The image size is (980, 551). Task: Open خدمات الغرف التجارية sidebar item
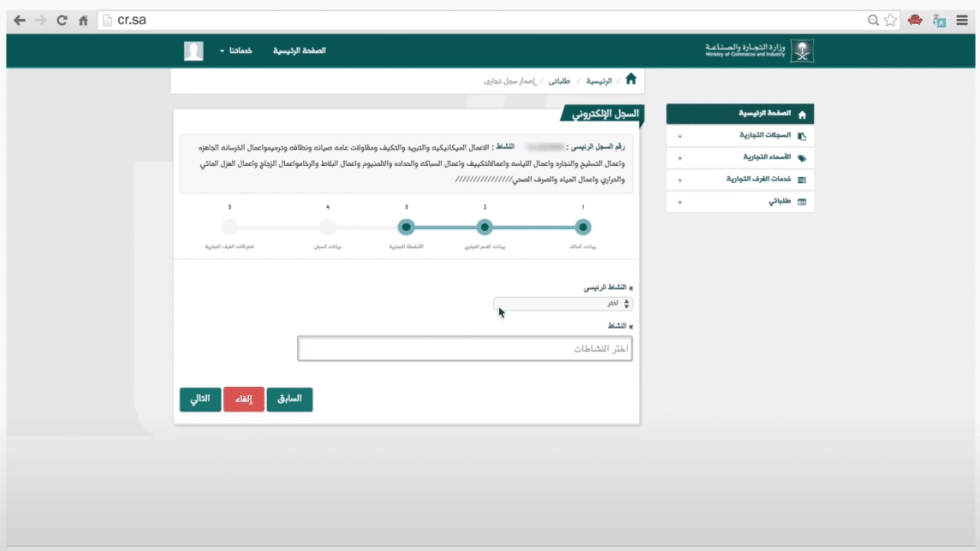[x=740, y=180]
